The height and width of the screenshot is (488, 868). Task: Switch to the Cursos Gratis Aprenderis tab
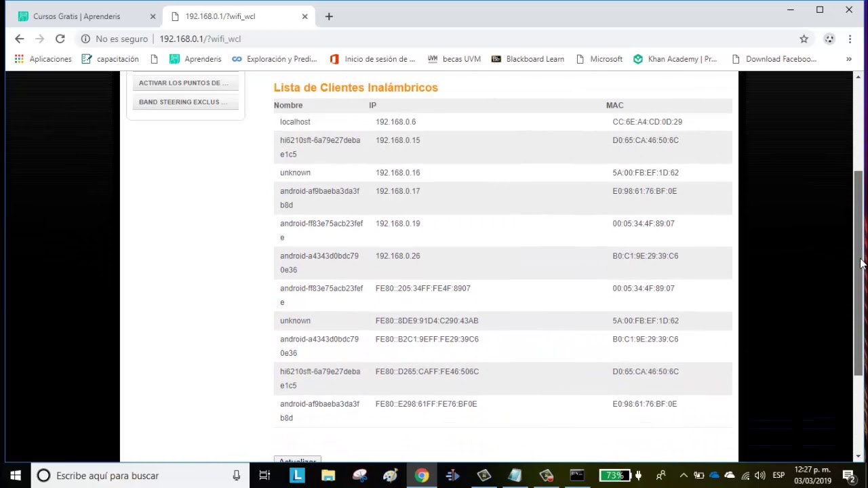click(x=85, y=16)
